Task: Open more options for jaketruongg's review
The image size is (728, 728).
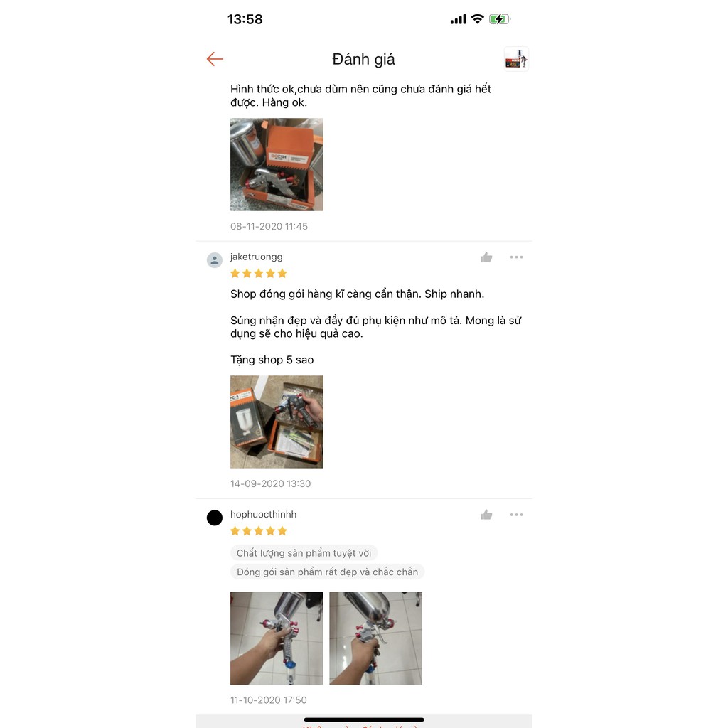Action: point(516,257)
